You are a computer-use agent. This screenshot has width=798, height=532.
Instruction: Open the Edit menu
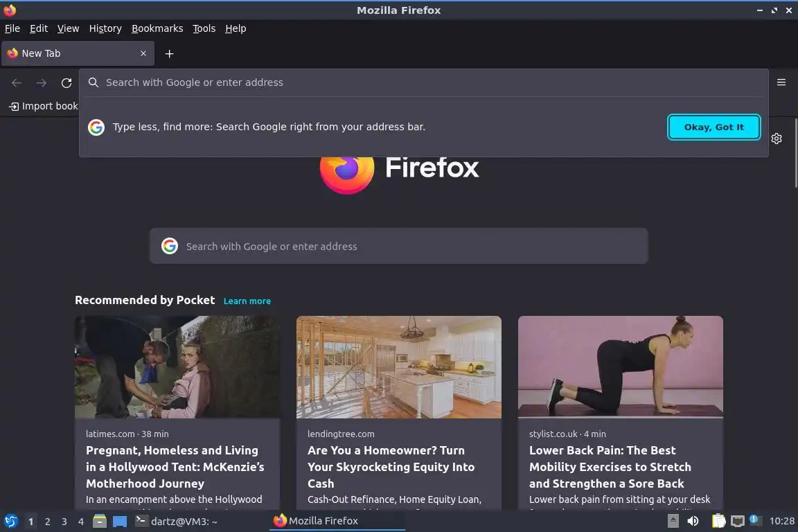tap(39, 28)
